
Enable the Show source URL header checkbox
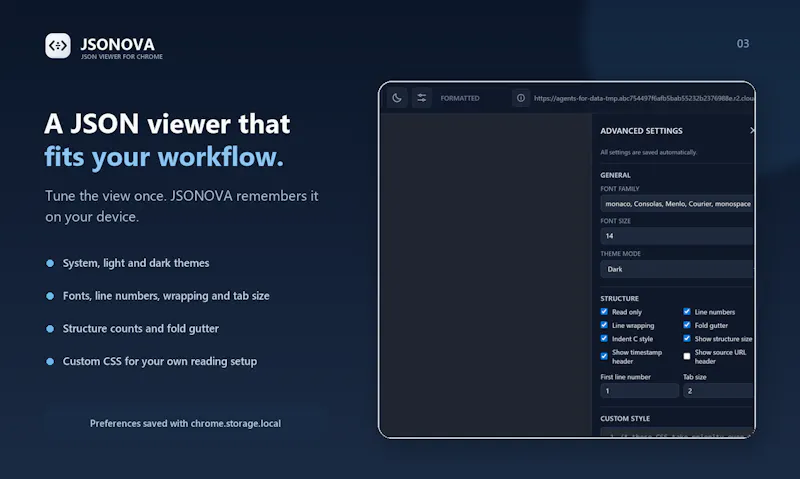687,356
